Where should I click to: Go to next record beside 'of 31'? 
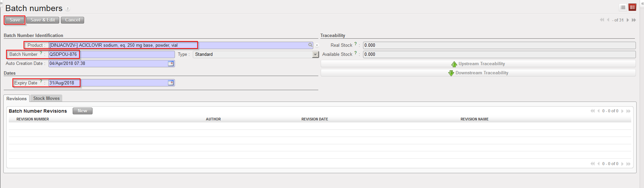(628, 20)
